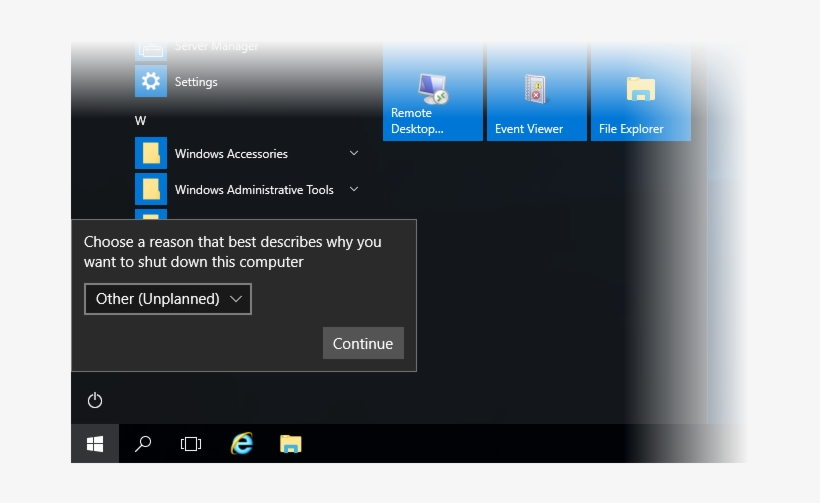This screenshot has width=820, height=503.
Task: Open Task View on the taskbar
Action: tap(191, 444)
